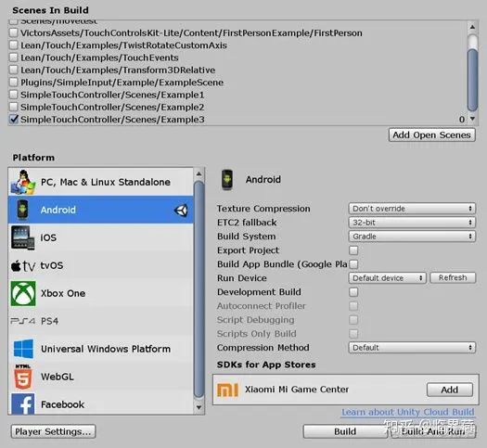Add the Xiaomi Mi Game Center SDK
This screenshot has width=487, height=448.
(x=449, y=390)
